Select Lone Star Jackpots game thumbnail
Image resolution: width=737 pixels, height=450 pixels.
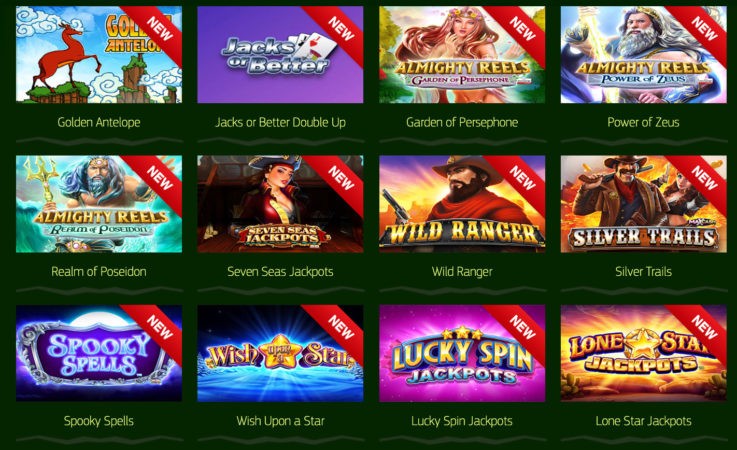tap(643, 353)
